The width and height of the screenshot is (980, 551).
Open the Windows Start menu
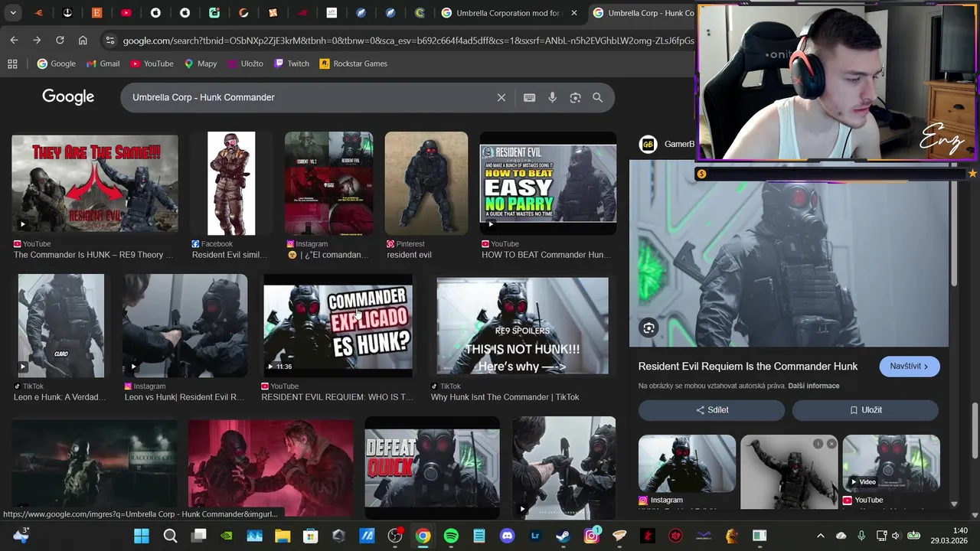(142, 536)
